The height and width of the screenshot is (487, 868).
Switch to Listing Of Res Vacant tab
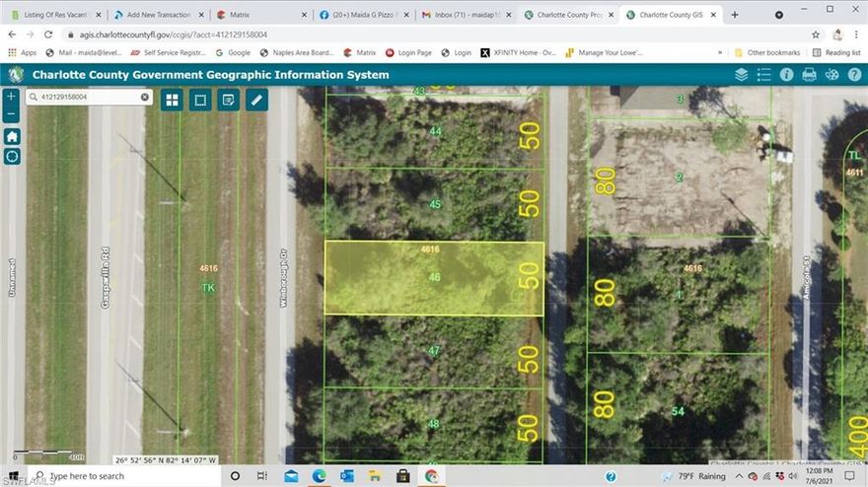pos(55,15)
